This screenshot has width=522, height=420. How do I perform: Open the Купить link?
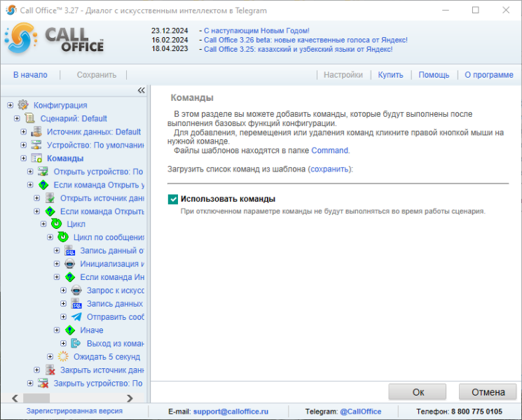(x=390, y=75)
